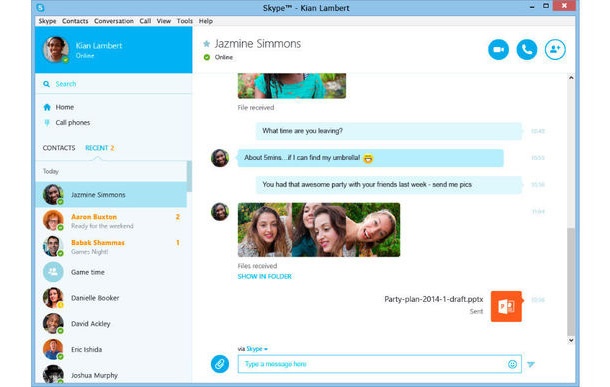Open the Tools menu
Viewport: 610px width, 387px height.
click(x=184, y=21)
